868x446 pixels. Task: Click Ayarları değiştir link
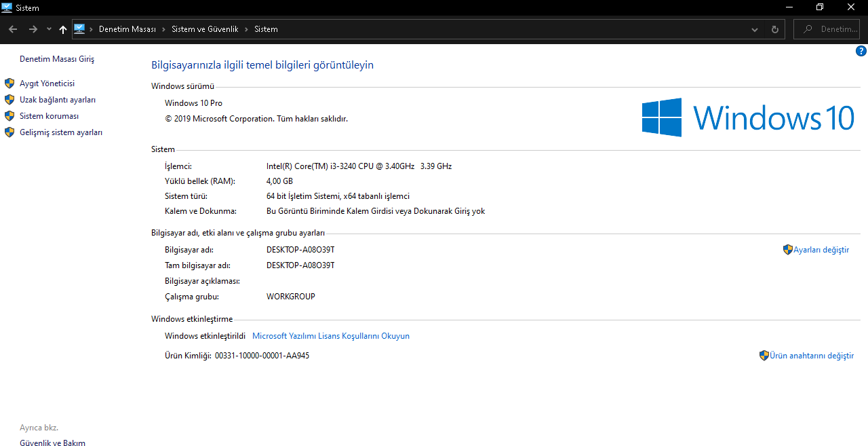tap(821, 250)
